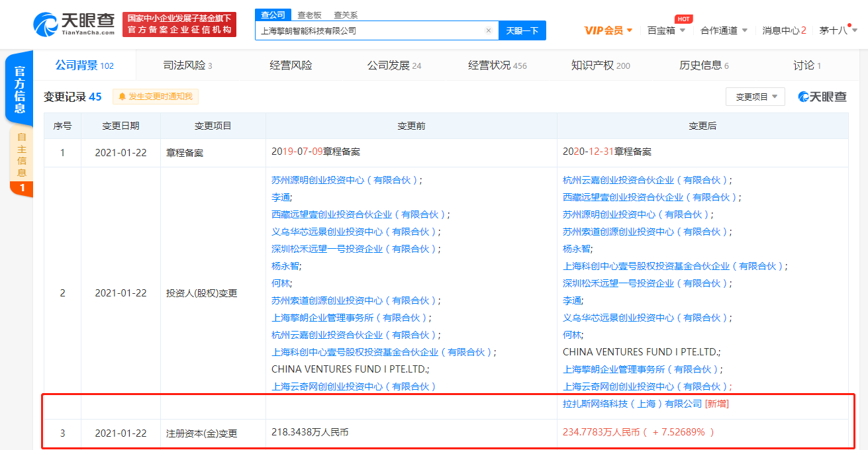
Task: Select the 经营风险 tab
Action: pyautogui.click(x=291, y=66)
